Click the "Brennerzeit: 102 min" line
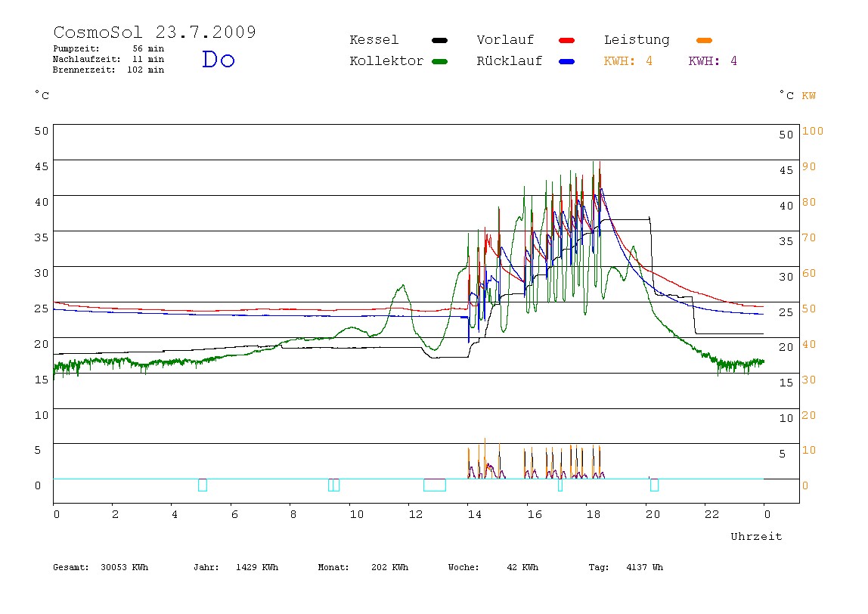 109,70
